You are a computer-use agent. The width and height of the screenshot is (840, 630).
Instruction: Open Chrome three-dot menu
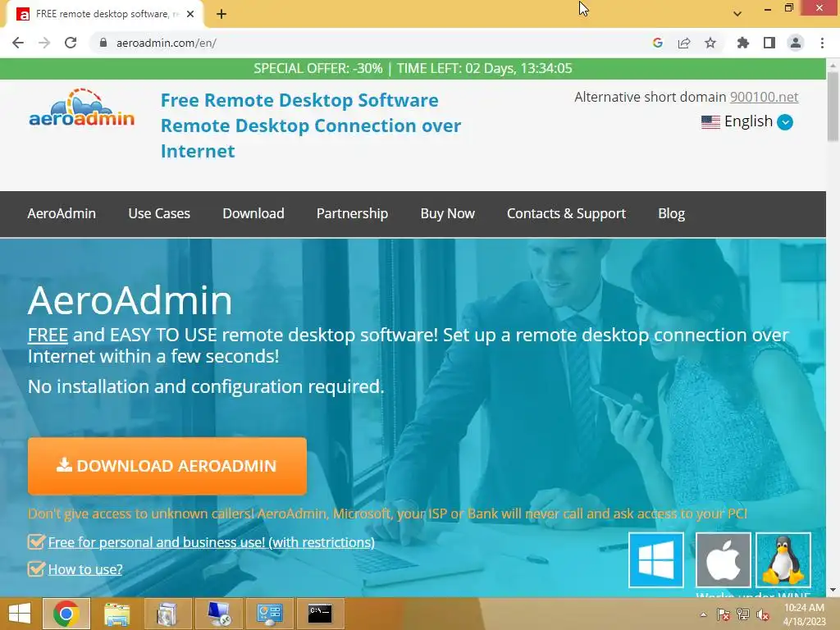click(822, 43)
